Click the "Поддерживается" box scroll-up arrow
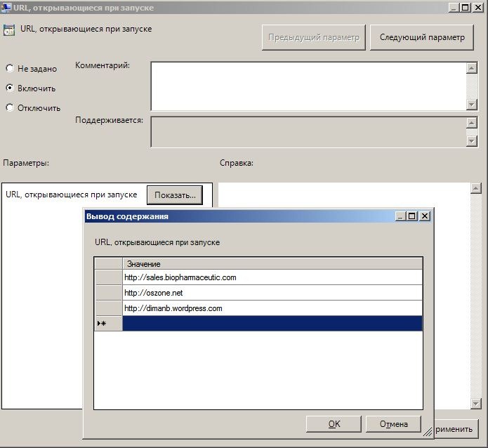Viewport: 488px width, 448px height. 472,123
